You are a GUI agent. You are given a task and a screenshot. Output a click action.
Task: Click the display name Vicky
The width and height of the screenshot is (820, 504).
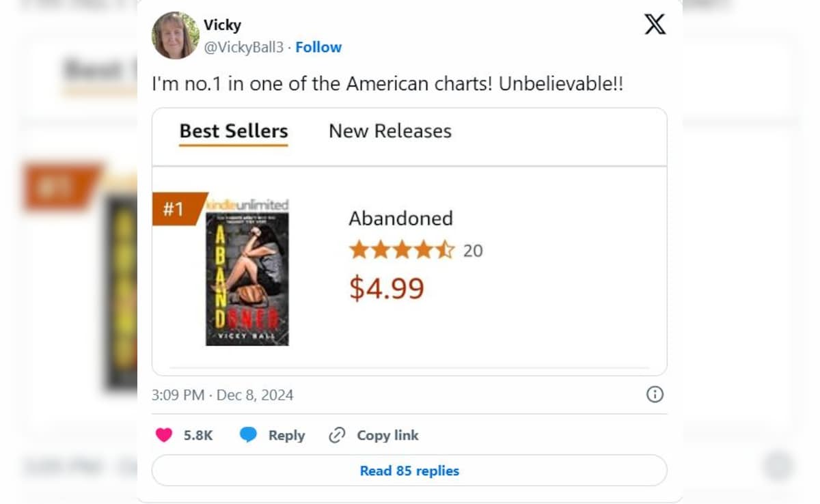click(222, 25)
